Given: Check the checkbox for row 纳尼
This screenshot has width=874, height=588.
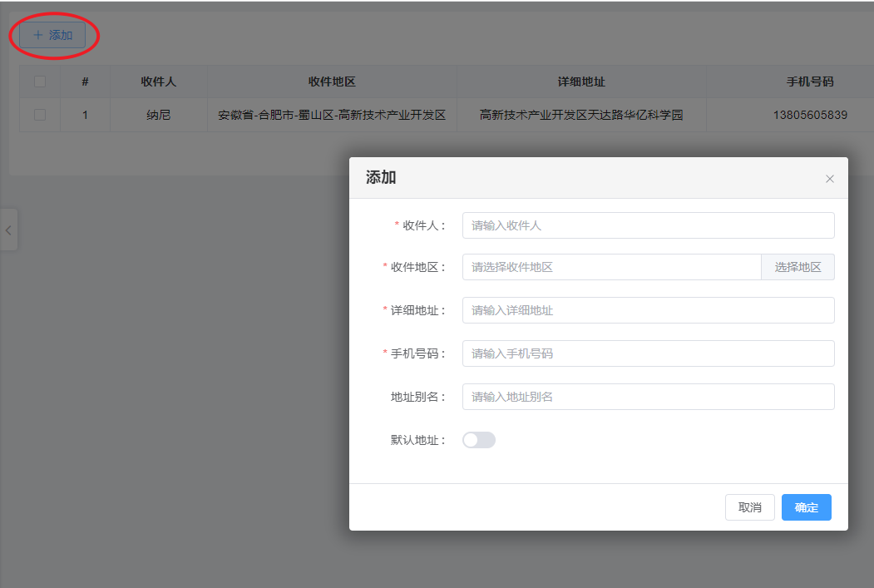Looking at the screenshot, I should point(40,115).
